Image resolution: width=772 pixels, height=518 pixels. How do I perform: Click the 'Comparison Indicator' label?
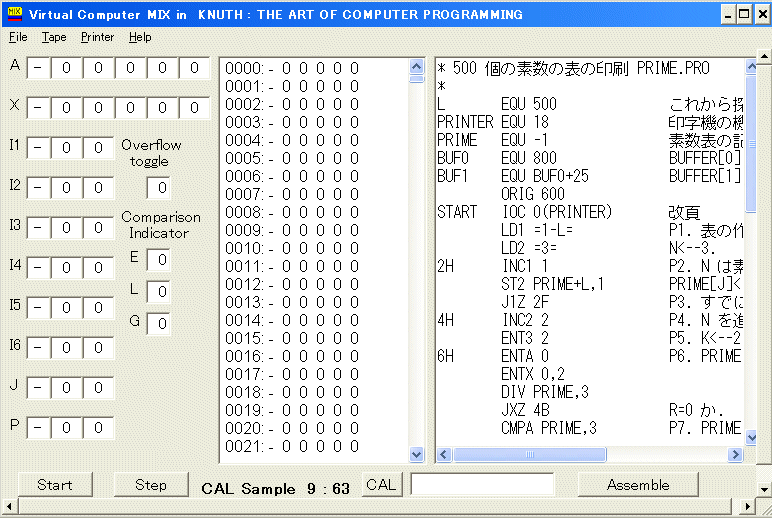(161, 225)
